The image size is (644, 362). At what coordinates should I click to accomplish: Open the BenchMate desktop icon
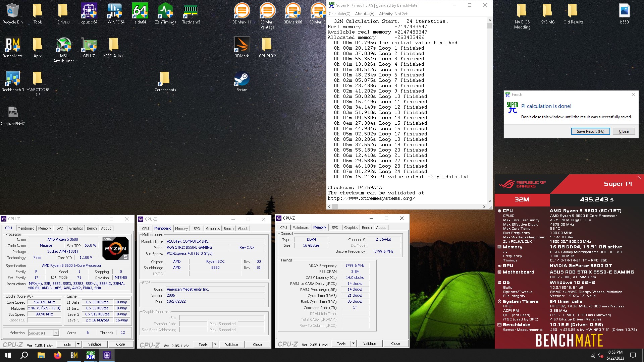pos(13,47)
